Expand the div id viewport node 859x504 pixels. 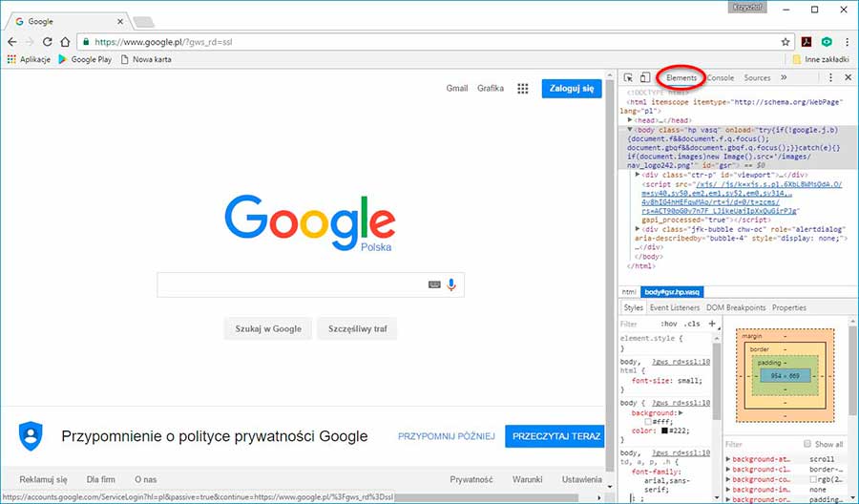[x=638, y=175]
